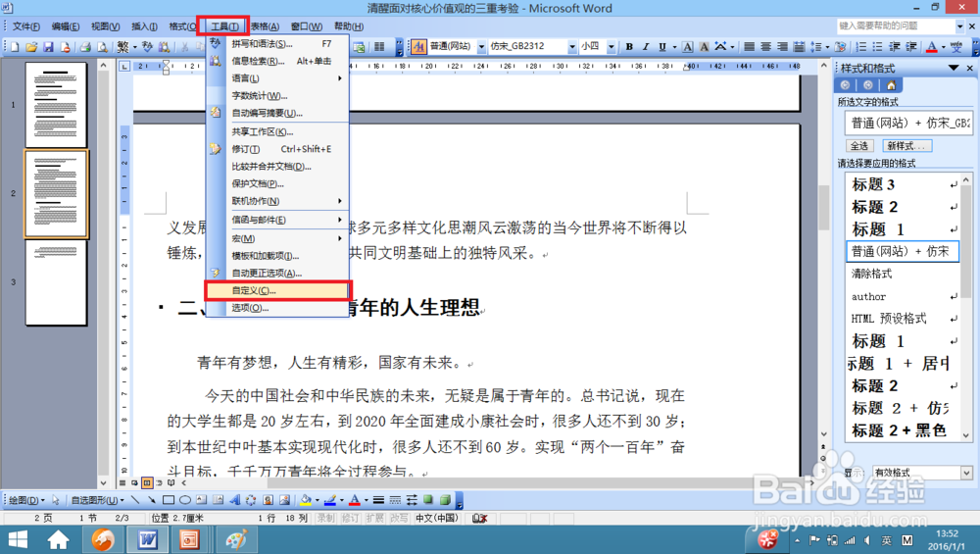Apply the 清除格式 style entry
The height and width of the screenshot is (554, 980).
pos(903,274)
